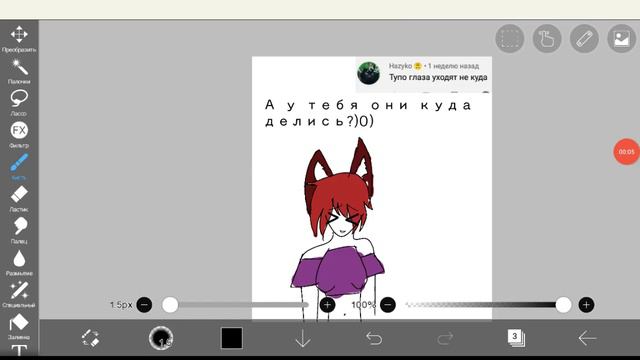
Task: Select the Smudge (Палец) tool
Action: tap(19, 231)
